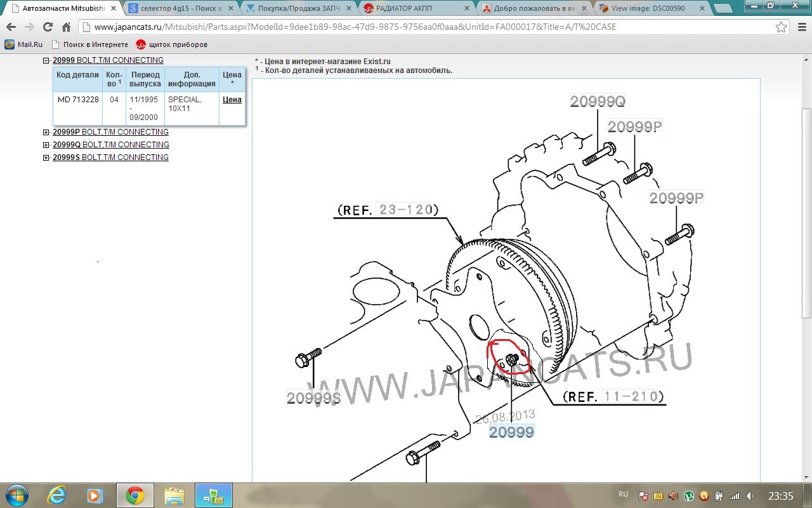Switch to Добро пожаловать tab
Image resolution: width=812 pixels, height=508 pixels.
click(x=534, y=8)
